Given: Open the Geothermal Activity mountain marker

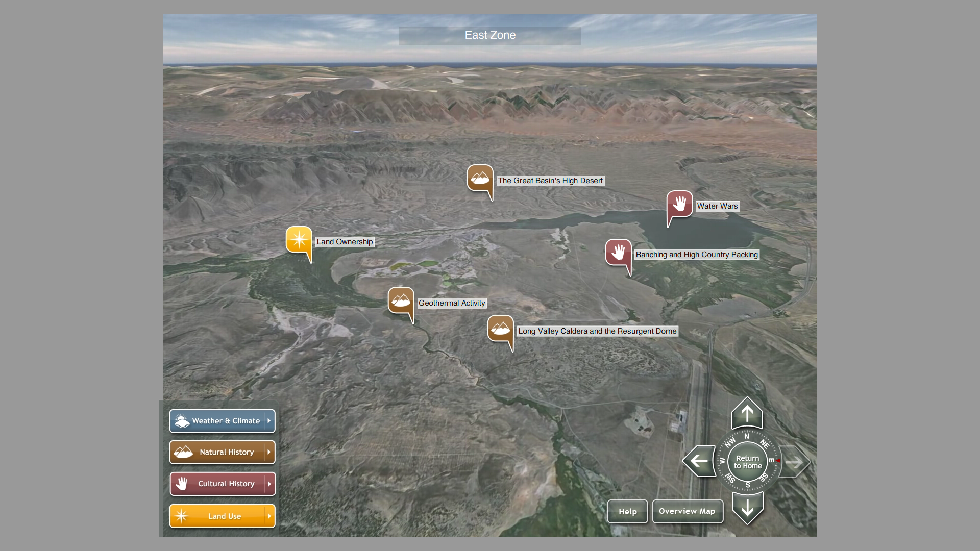Looking at the screenshot, I should coord(401,301).
